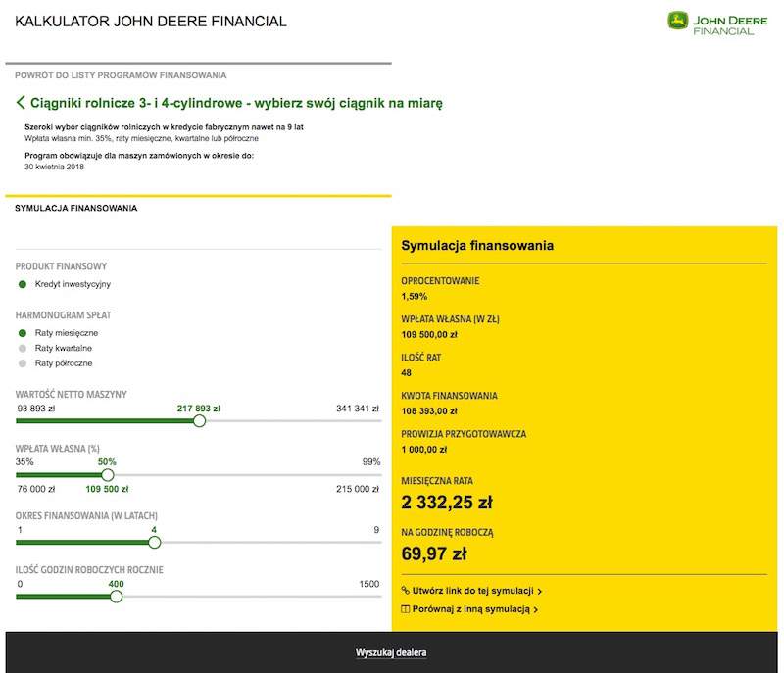Viewport: 784px width, 673px height.
Task: Click the 1,59% interest rate value
Action: (414, 296)
